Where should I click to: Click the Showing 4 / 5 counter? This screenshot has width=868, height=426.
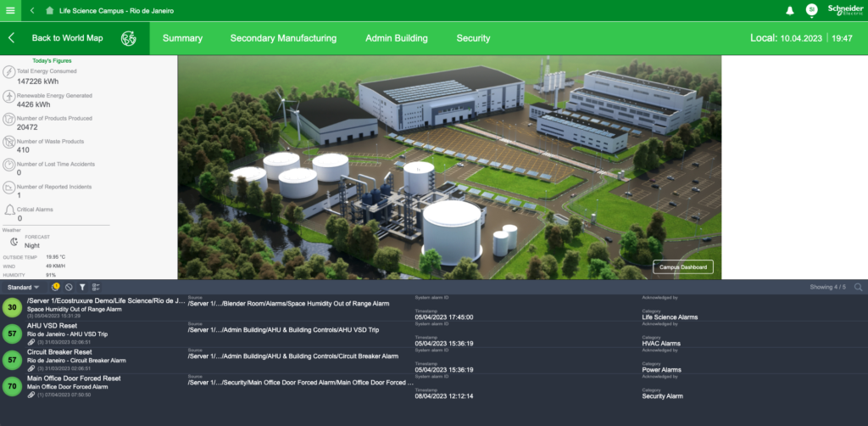click(x=827, y=287)
